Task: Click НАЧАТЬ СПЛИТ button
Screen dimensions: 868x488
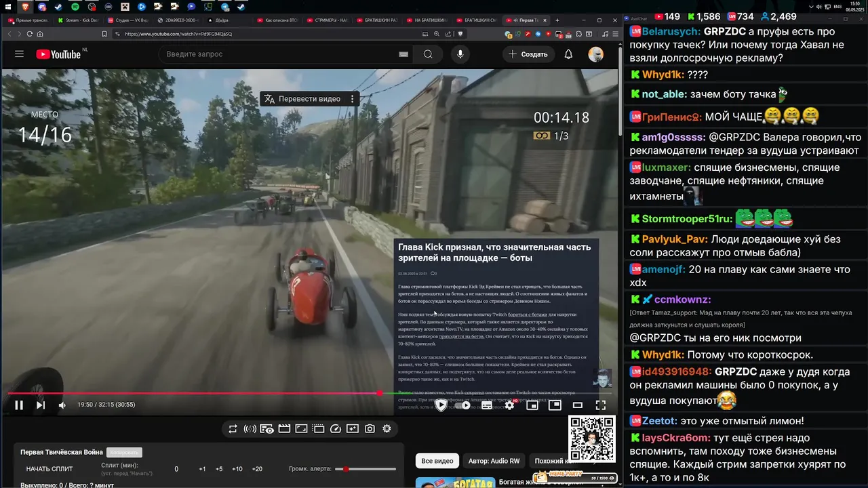Action: coord(50,469)
